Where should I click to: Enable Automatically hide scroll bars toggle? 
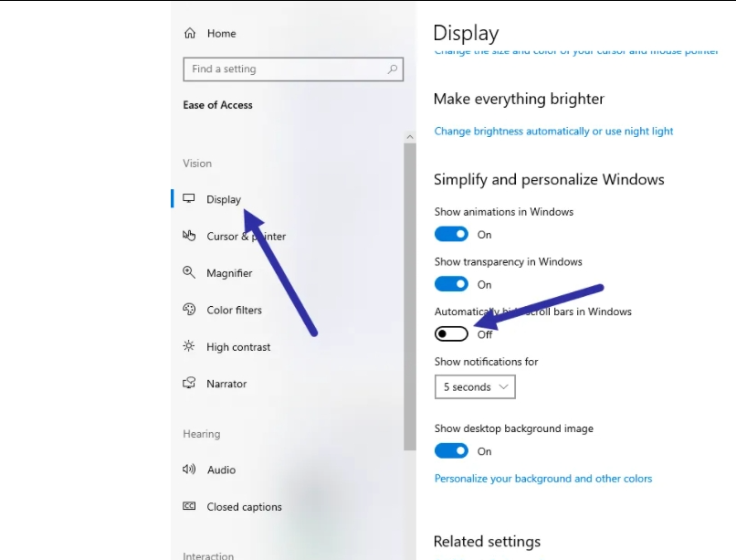451,334
